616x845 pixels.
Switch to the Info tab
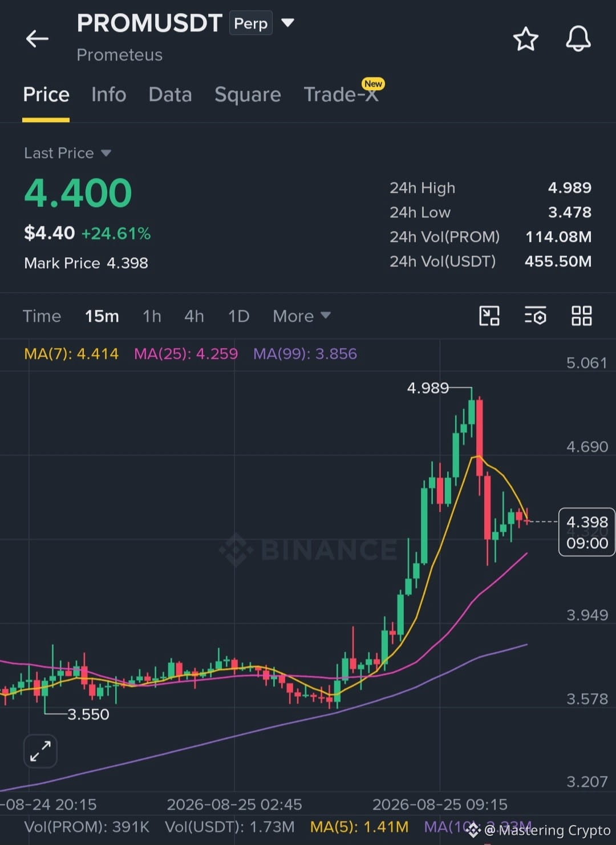[108, 95]
